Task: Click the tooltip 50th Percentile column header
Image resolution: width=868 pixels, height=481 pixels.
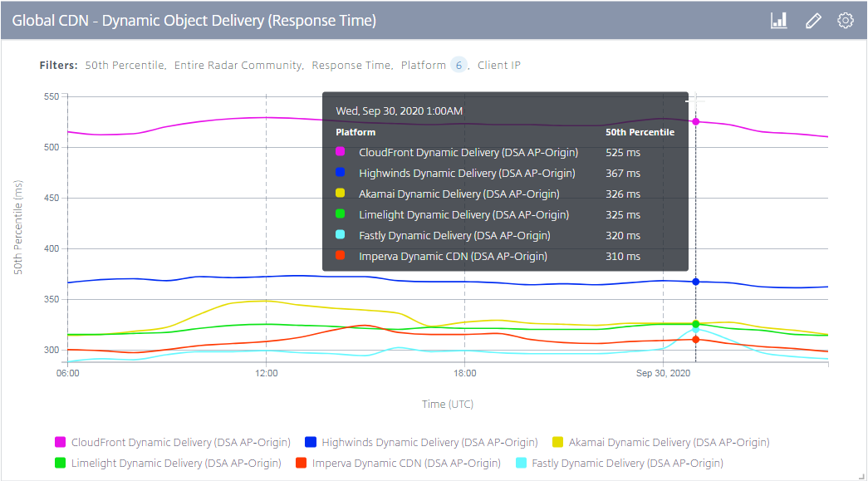Action: click(x=640, y=132)
